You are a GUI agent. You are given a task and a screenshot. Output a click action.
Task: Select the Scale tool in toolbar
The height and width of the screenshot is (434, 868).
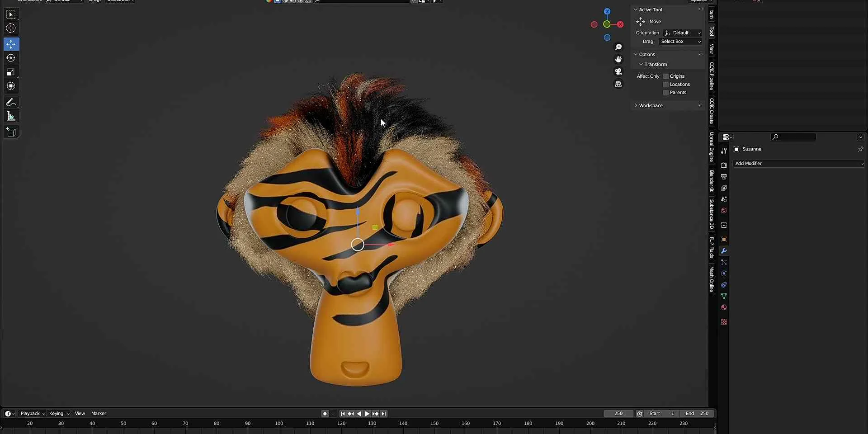(x=11, y=72)
